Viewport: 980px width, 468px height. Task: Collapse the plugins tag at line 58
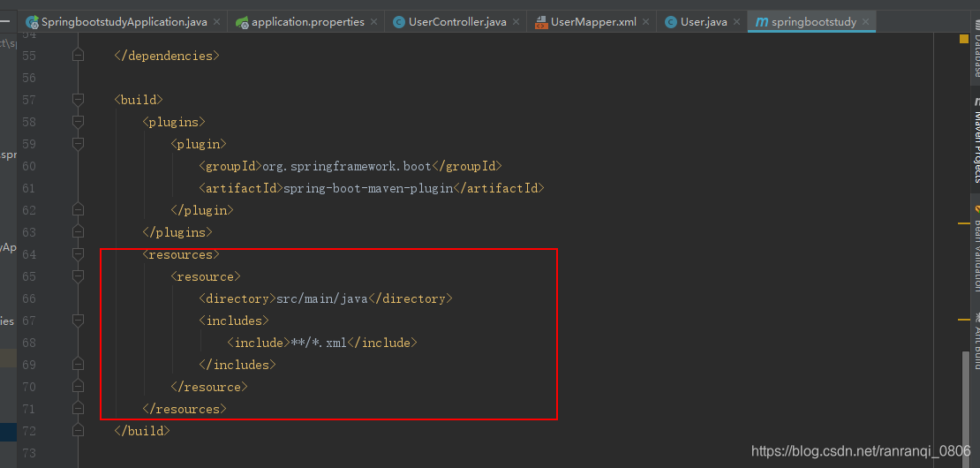coord(78,122)
